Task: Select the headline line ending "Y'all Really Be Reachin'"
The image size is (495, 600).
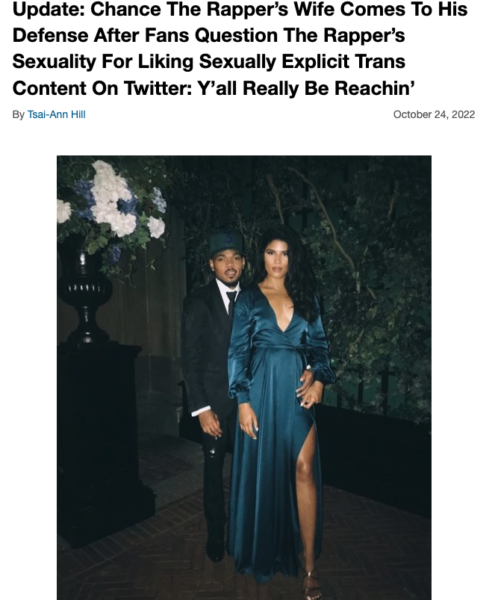Action: click(214, 88)
